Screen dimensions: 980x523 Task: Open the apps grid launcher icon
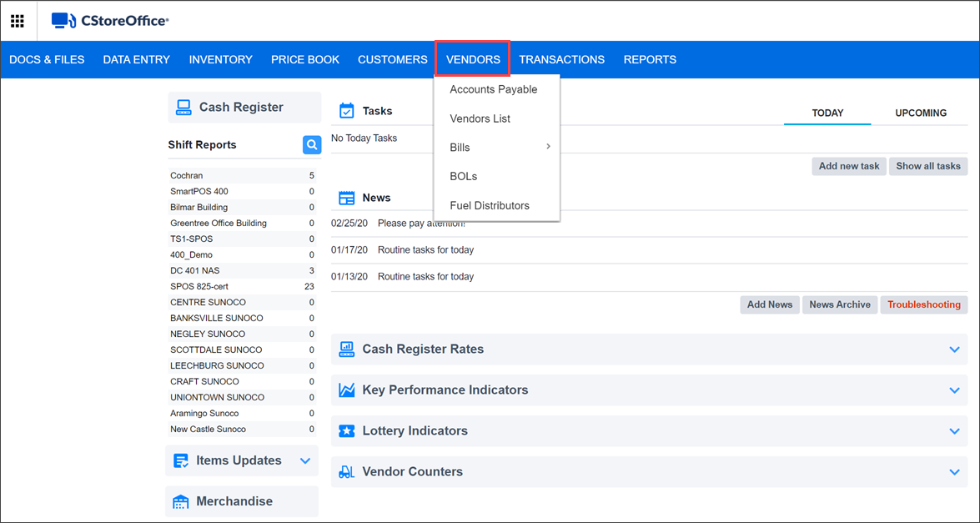(x=18, y=21)
